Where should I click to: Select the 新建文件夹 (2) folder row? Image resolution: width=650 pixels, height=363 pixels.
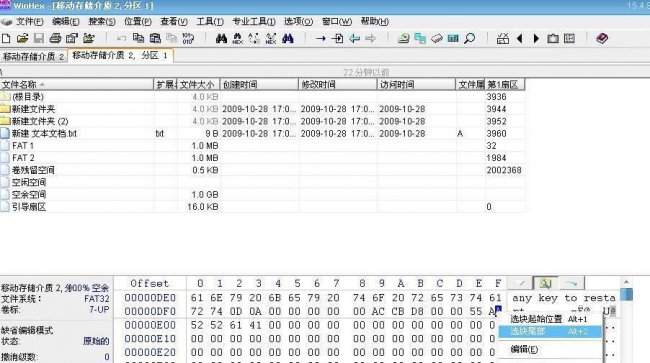262,121
